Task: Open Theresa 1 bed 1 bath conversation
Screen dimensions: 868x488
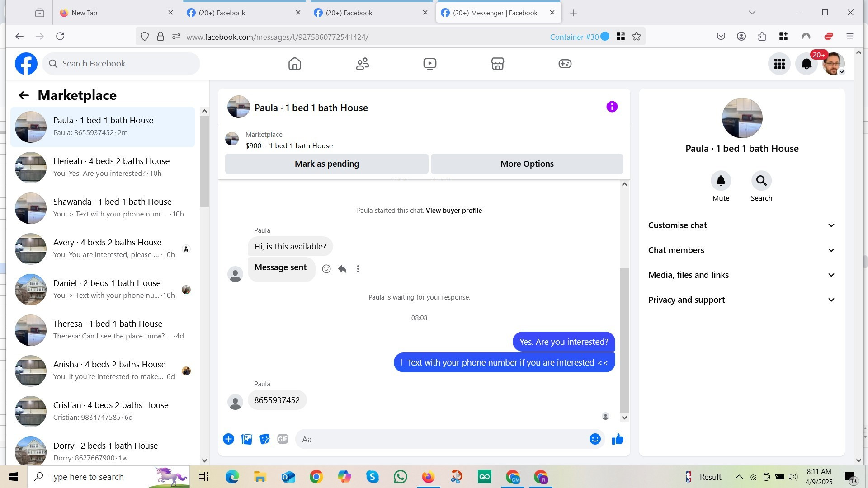Action: pyautogui.click(x=103, y=330)
